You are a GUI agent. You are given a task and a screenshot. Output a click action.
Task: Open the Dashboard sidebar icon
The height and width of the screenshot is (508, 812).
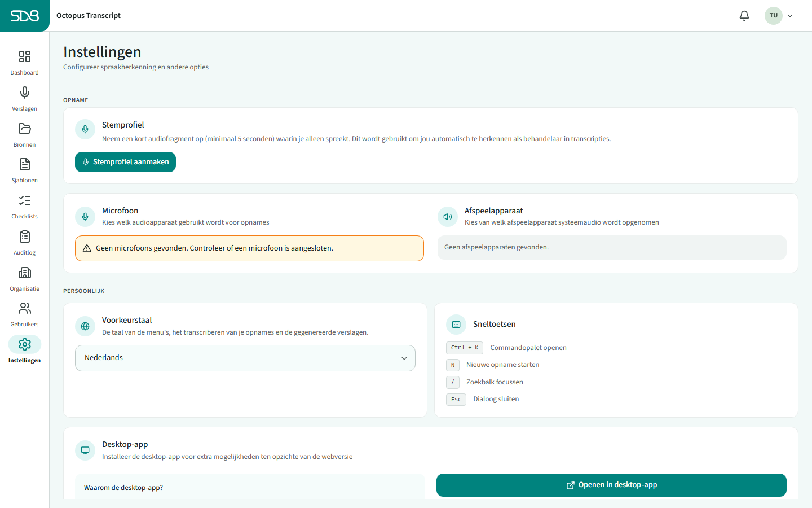pyautogui.click(x=25, y=56)
